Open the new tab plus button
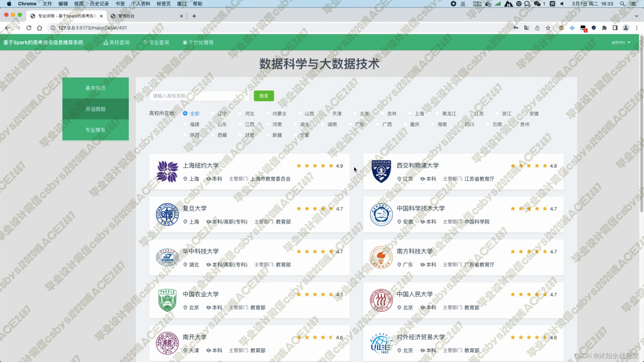This screenshot has width=644, height=362. (194, 16)
